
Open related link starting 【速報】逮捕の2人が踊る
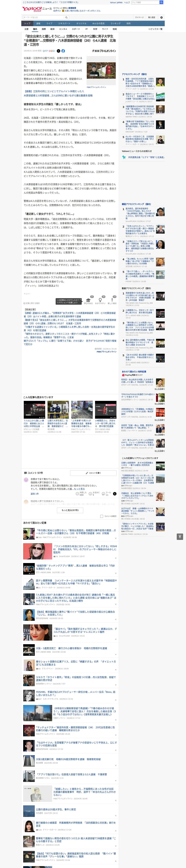pyautogui.click(x=70, y=315)
